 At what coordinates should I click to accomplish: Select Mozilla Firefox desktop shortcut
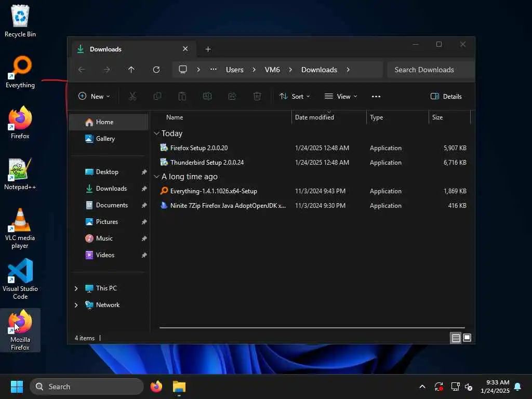(20, 330)
